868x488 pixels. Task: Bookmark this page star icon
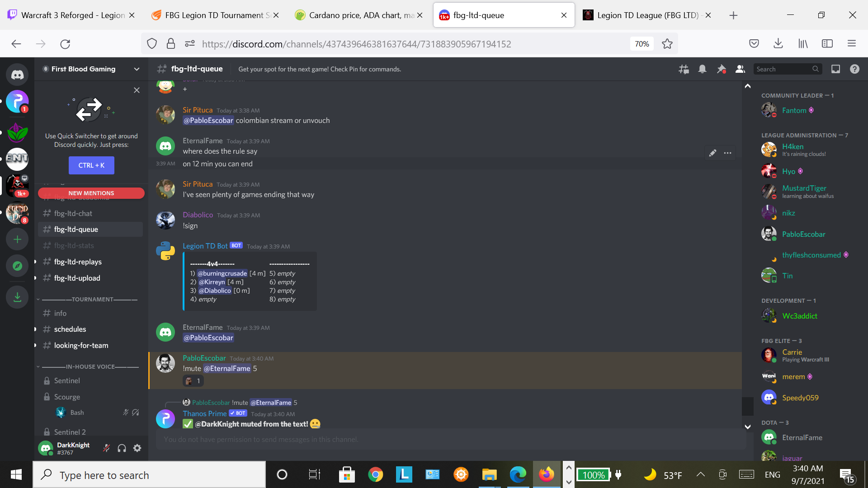(x=667, y=44)
